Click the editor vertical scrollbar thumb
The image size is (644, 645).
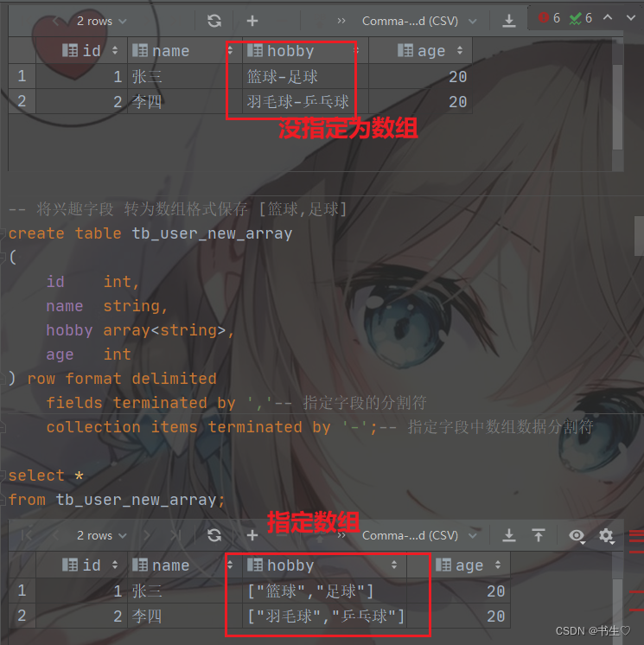click(639, 236)
